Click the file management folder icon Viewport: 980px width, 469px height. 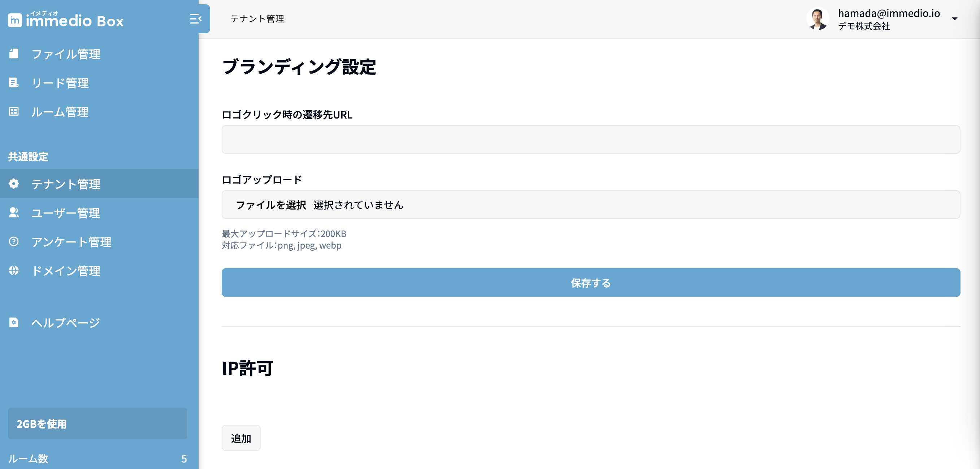(x=14, y=54)
